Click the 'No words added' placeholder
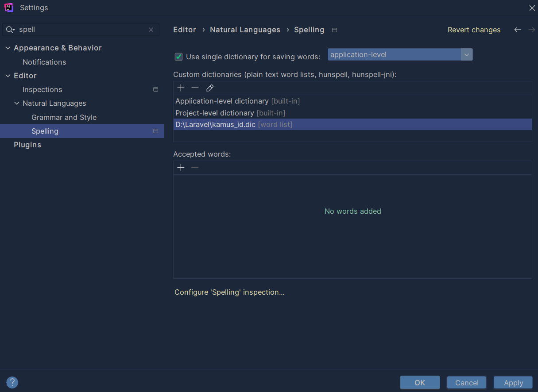The width and height of the screenshot is (538, 392). 352,211
